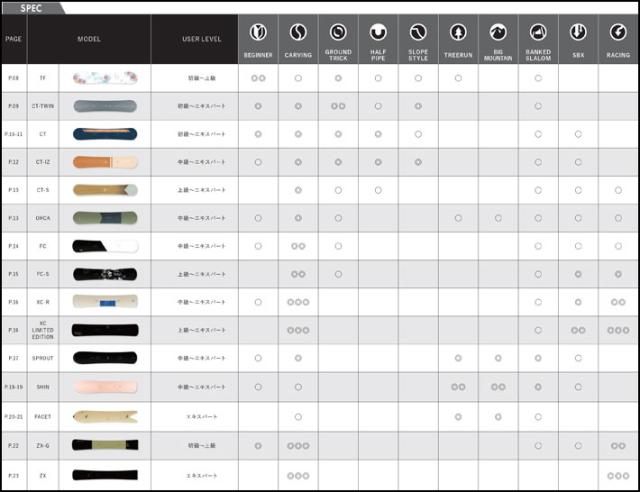Select SHIN row double-circle Treerun rating
640x492 pixels.
click(458, 387)
